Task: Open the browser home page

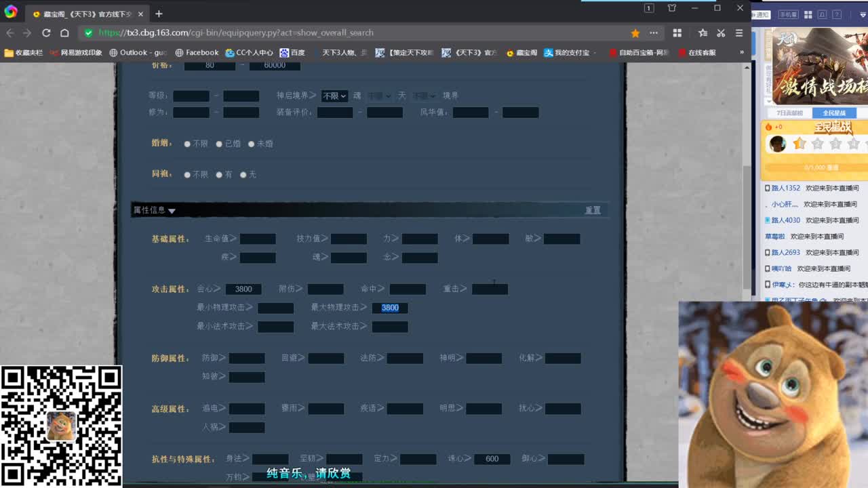Action: click(64, 33)
